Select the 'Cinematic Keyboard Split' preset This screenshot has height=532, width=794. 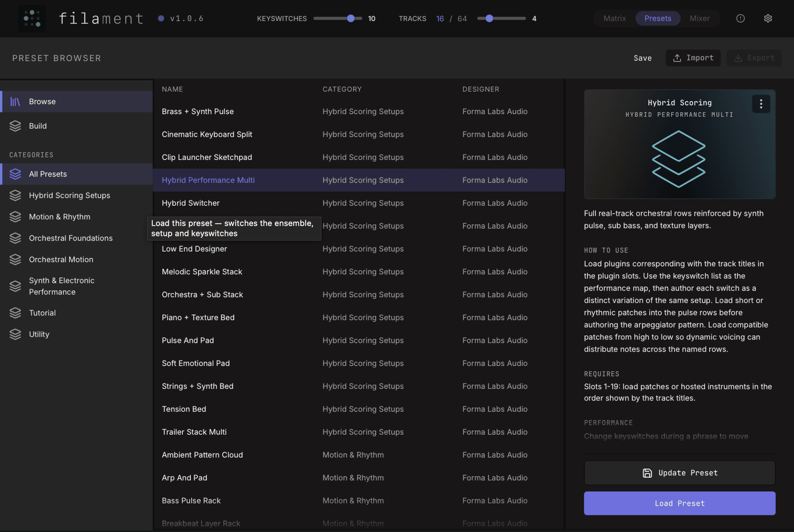pyautogui.click(x=359, y=134)
